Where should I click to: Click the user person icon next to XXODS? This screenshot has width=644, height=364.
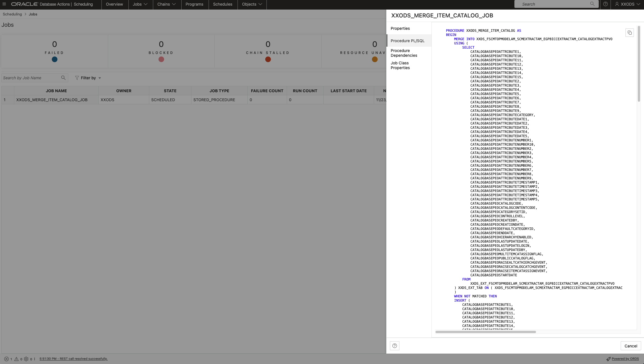coord(617,4)
